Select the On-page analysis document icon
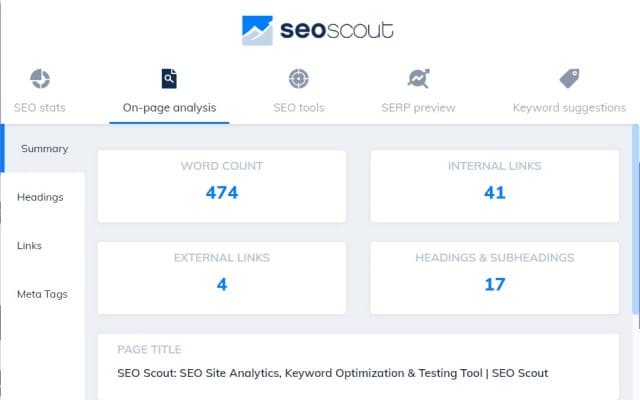The height and width of the screenshot is (400, 640). [x=169, y=79]
